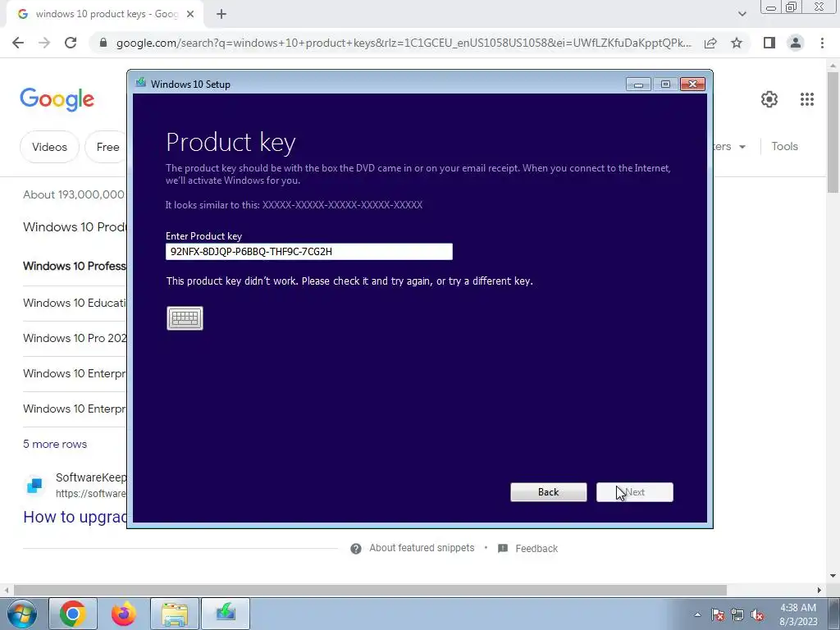Reload the Google search page

pos(71,43)
